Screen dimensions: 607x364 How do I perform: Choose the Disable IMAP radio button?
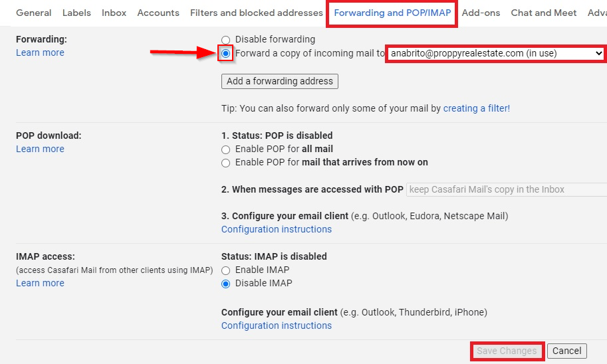(x=226, y=284)
